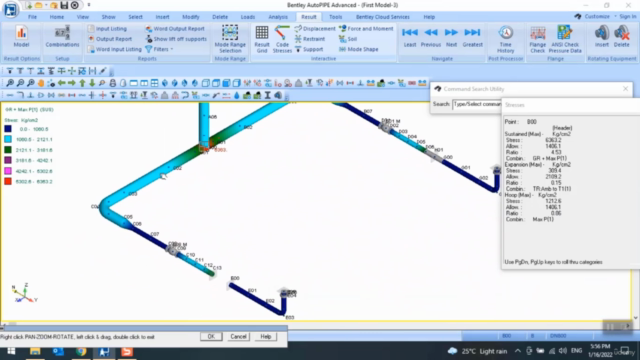Expand the Filters dropdown

click(x=159, y=49)
